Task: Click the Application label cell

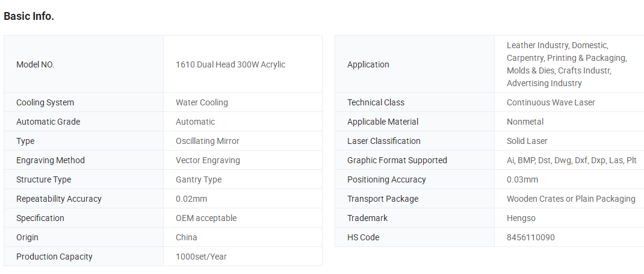Action: tap(415, 64)
